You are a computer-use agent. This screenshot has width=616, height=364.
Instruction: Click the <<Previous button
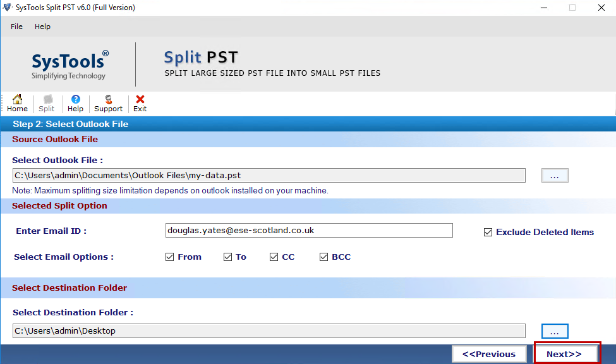pyautogui.click(x=489, y=354)
